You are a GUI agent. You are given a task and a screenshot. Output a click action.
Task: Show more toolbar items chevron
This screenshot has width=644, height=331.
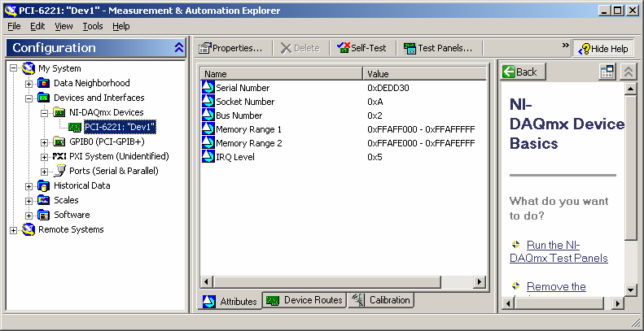(x=566, y=45)
